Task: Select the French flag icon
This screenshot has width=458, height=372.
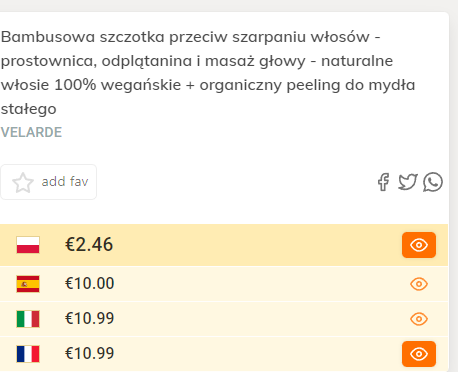Action: 28,354
